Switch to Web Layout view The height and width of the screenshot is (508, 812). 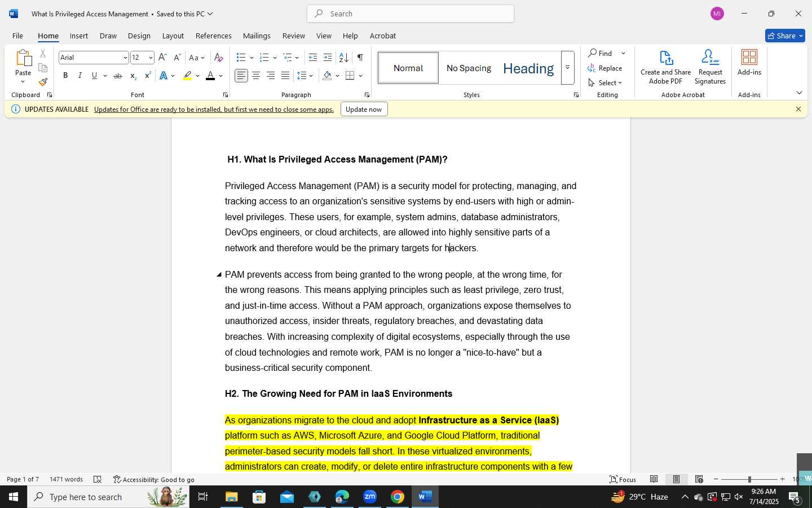tap(699, 479)
